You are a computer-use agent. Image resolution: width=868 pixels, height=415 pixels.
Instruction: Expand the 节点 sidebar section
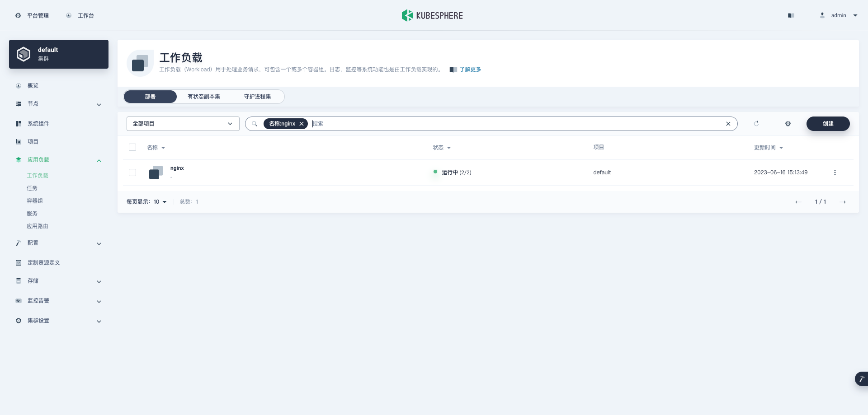coord(59,104)
